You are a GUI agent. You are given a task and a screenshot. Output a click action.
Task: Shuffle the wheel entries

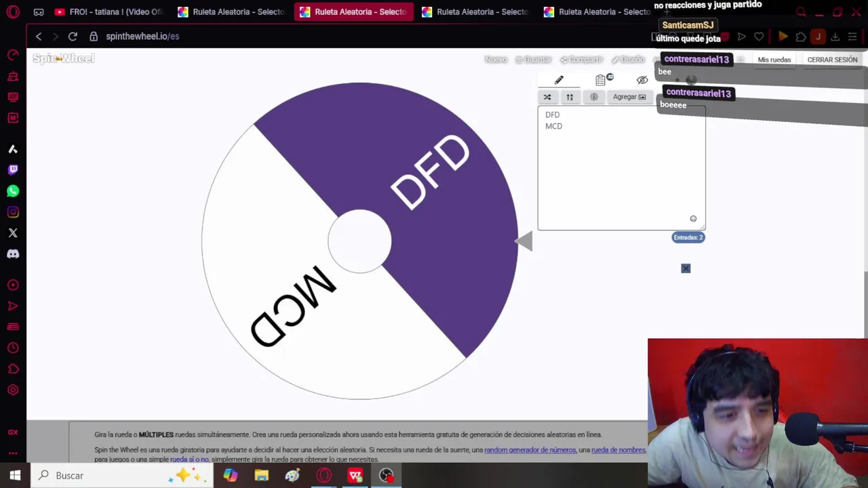[547, 97]
